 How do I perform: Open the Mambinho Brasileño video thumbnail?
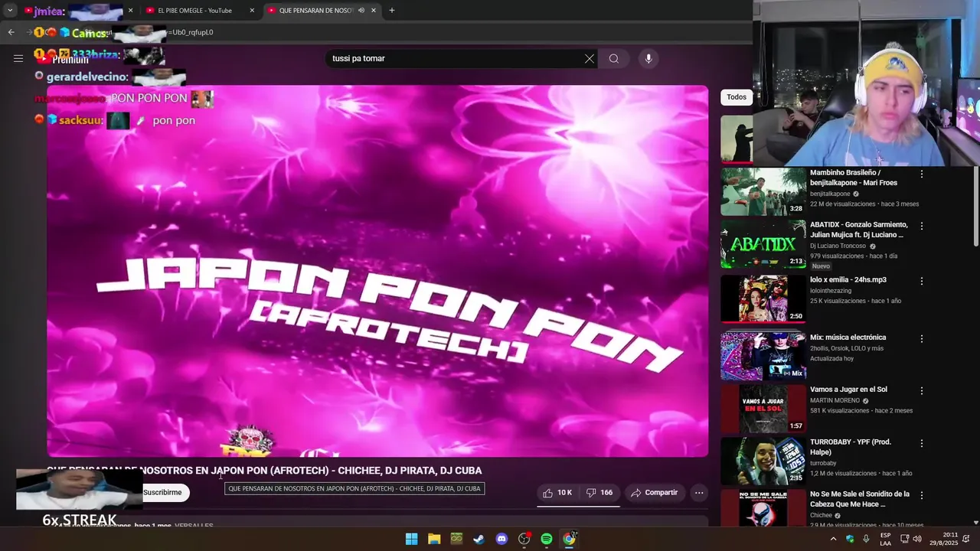pos(763,191)
